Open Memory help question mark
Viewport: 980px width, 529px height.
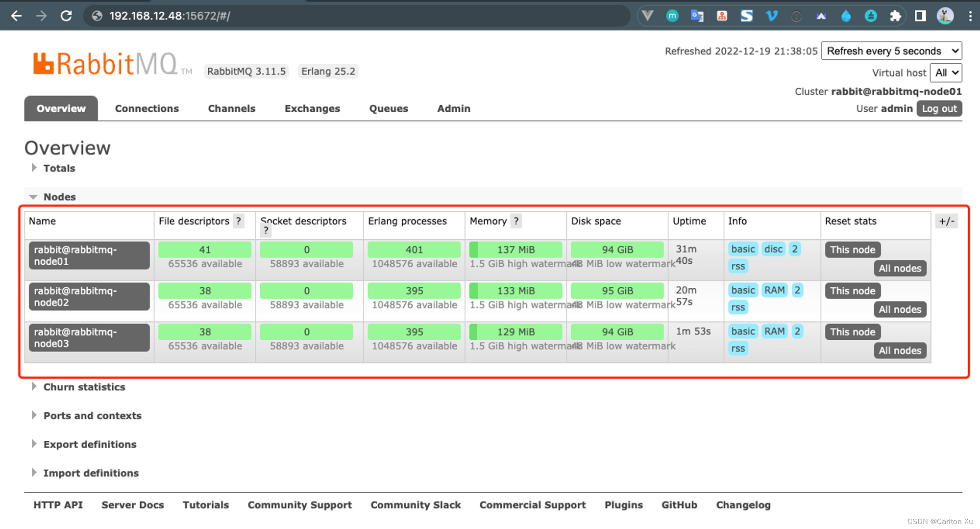coord(516,221)
